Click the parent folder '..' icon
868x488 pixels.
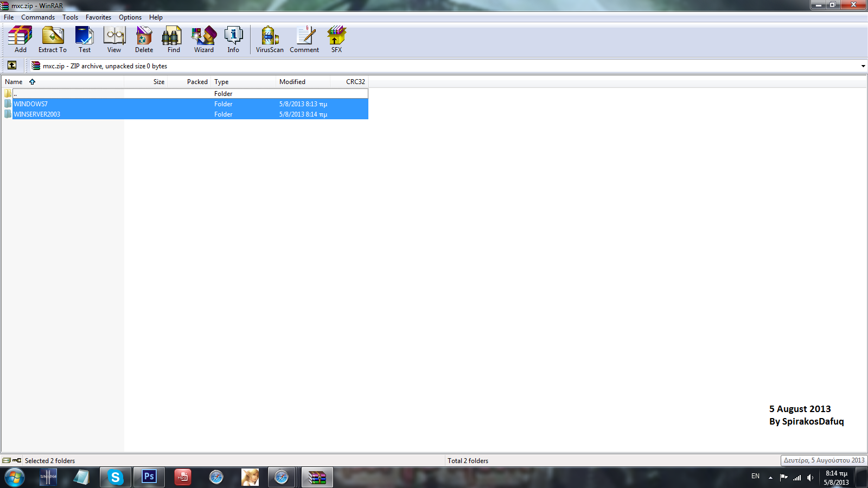pos(8,93)
